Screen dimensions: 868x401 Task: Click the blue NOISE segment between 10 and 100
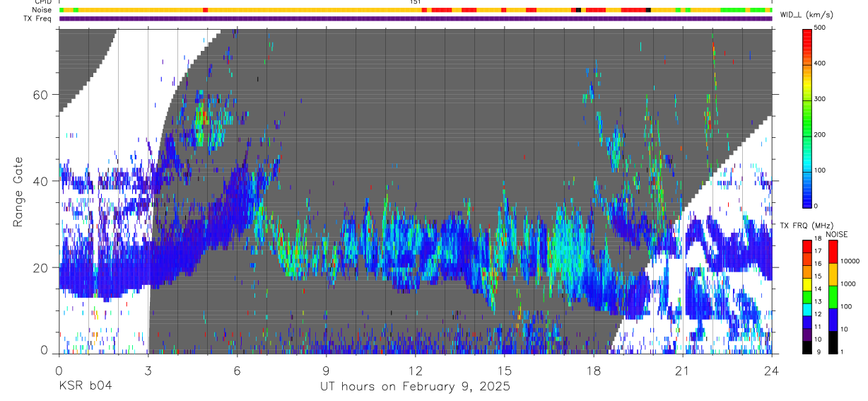[833, 320]
